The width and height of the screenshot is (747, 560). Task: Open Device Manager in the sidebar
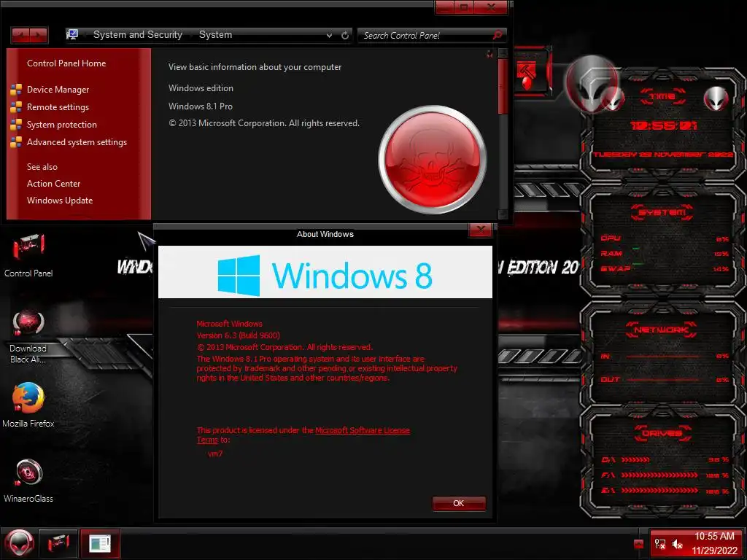click(x=58, y=90)
